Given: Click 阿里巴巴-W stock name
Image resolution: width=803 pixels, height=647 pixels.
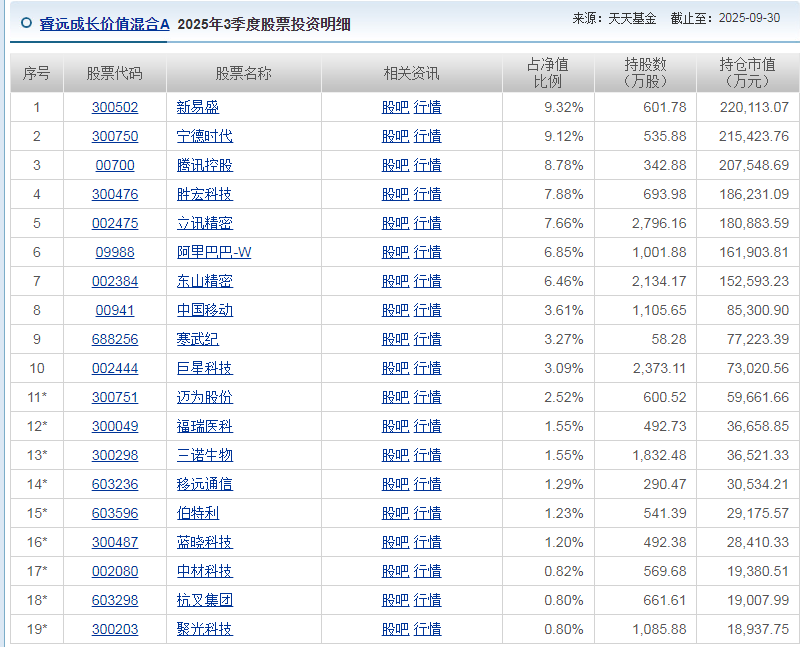Looking at the screenshot, I should click(214, 252).
